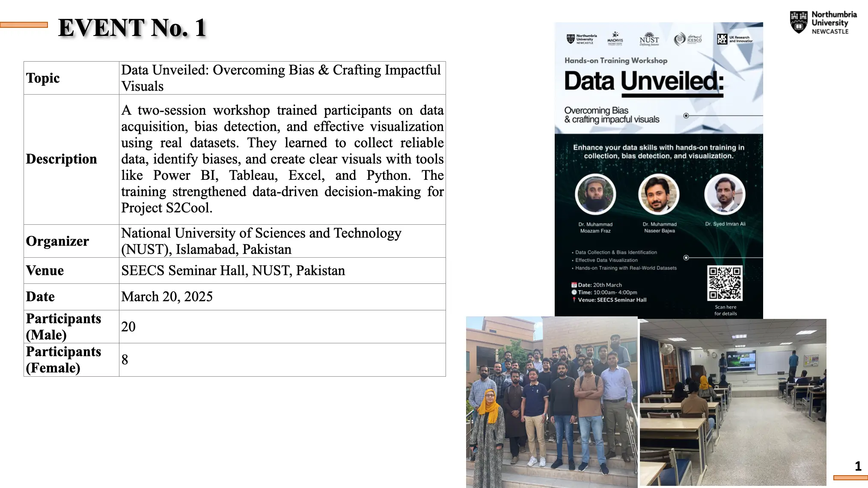
Task: Select the seminar hall classroom photo
Action: point(732,402)
